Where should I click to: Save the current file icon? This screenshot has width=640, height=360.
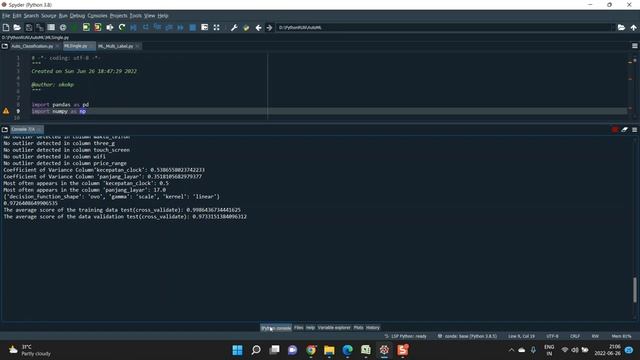tap(29, 27)
